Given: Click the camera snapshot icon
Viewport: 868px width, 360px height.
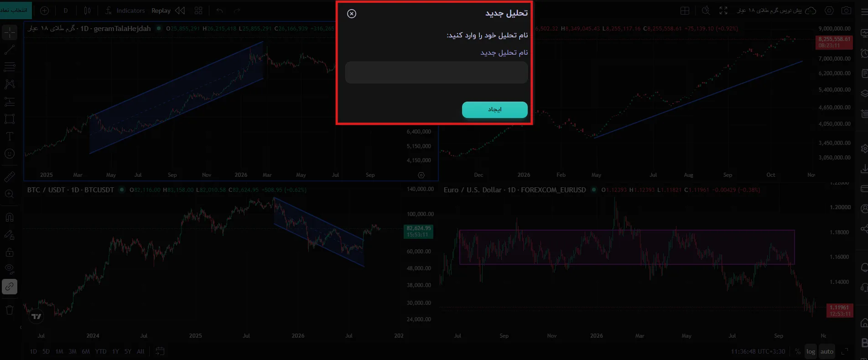Looking at the screenshot, I should (847, 10).
